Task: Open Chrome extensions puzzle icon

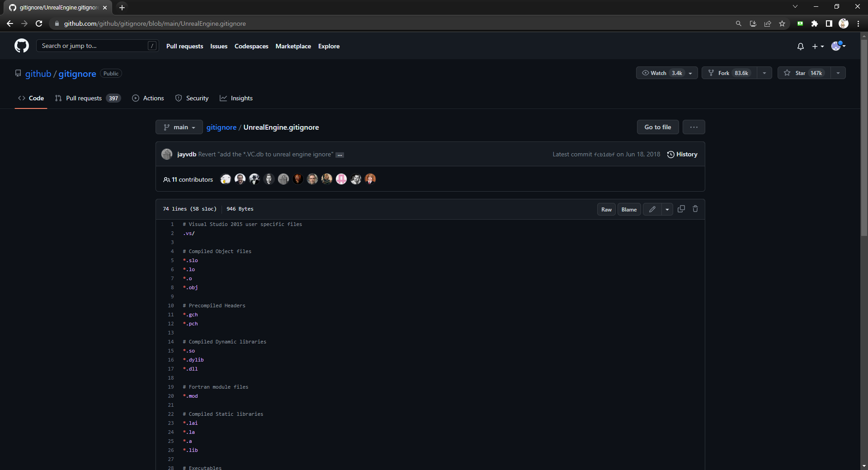Action: pyautogui.click(x=815, y=23)
